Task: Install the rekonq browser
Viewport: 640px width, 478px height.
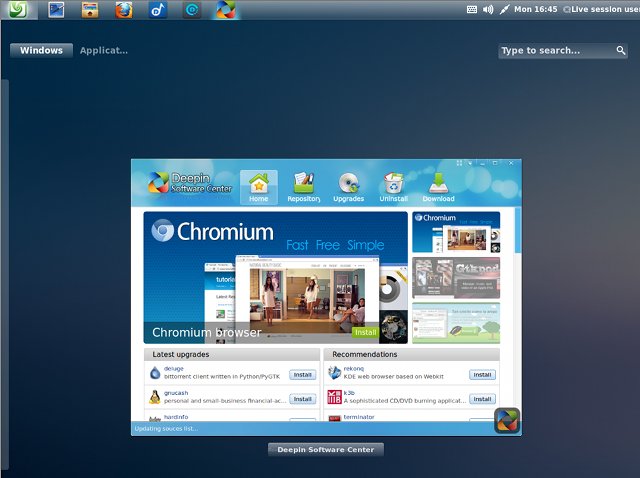Action: (x=482, y=375)
